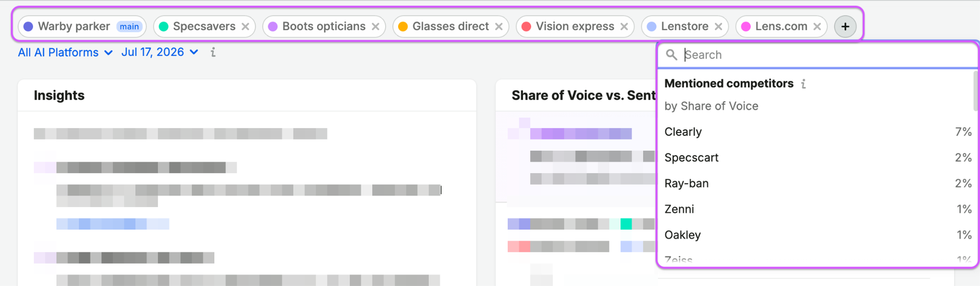Remove the Lens.com competitor chip
The height and width of the screenshot is (286, 980).
pos(817,26)
